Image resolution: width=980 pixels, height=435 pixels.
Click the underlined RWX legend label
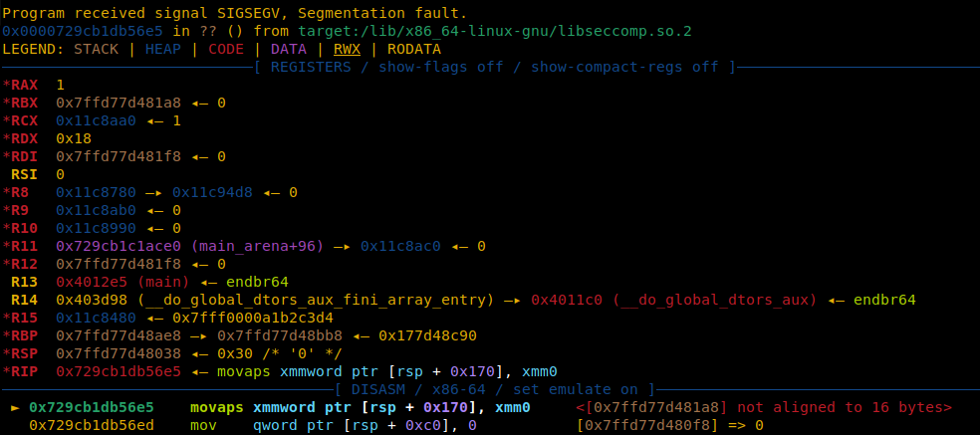click(349, 49)
